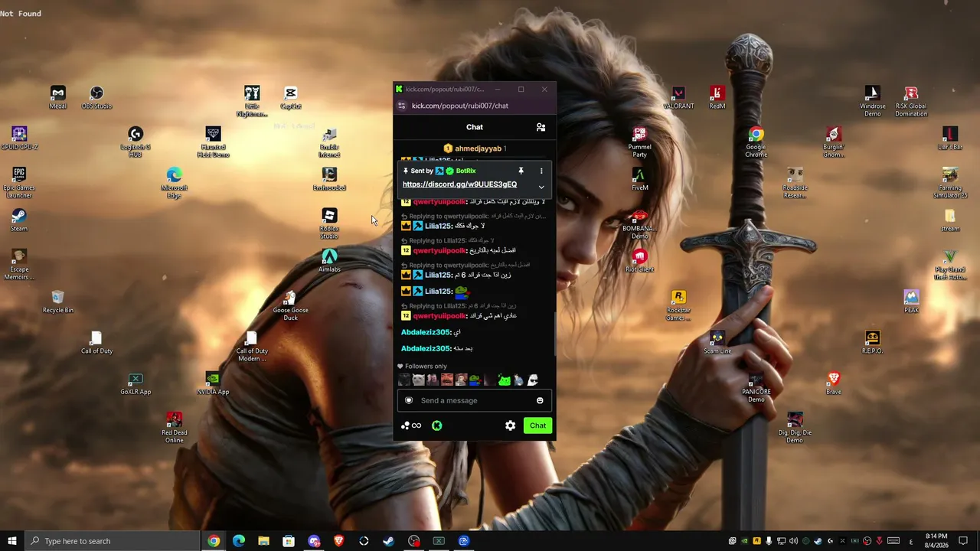Select the Brave desktop shortcut
The width and height of the screenshot is (980, 551).
tap(833, 383)
